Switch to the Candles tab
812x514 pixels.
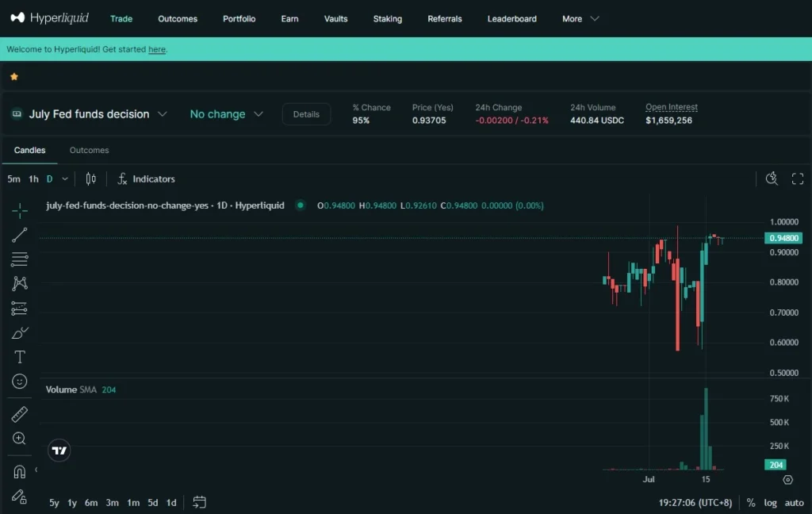point(29,150)
